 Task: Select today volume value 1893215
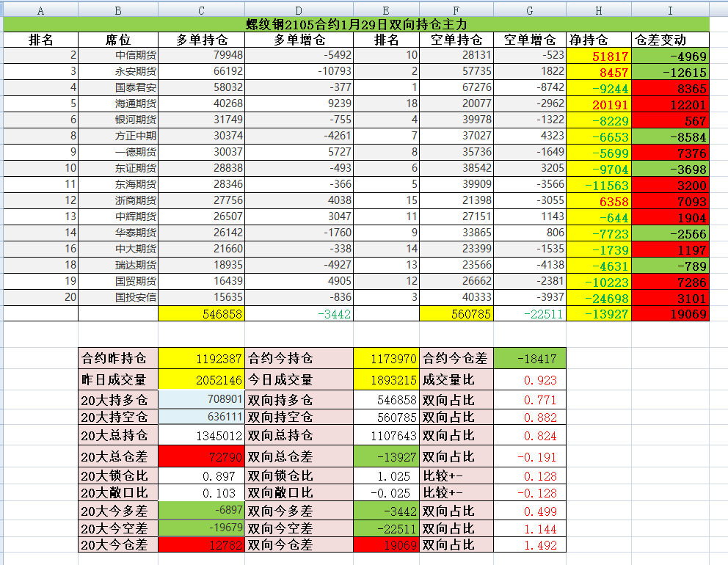pos(386,380)
